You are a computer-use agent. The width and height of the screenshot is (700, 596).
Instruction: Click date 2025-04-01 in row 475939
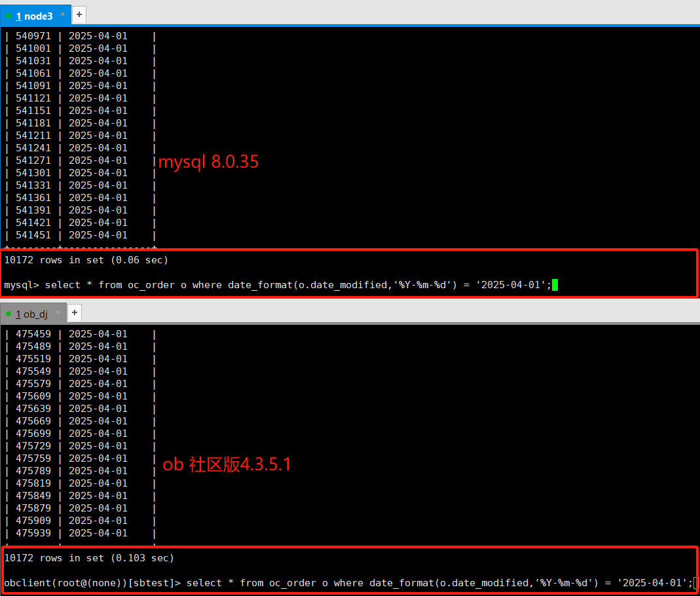pyautogui.click(x=98, y=534)
